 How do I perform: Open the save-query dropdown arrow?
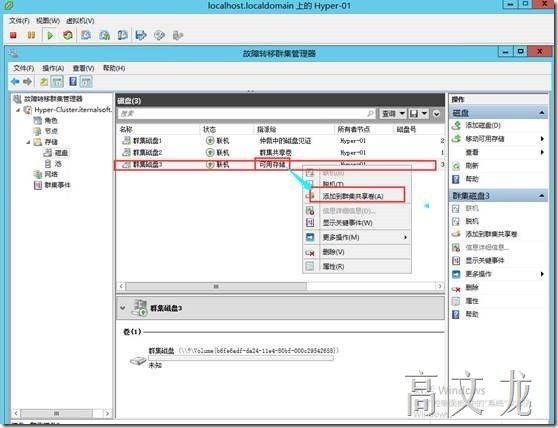424,113
